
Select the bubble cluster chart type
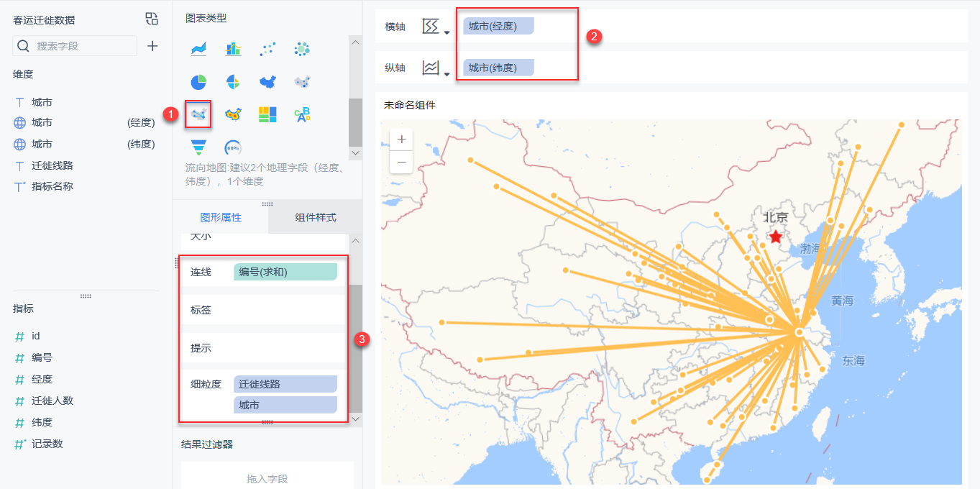(302, 49)
